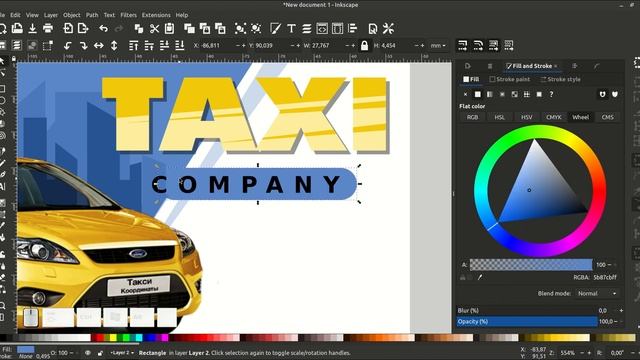Rotate selection 90° counter-clockwise
This screenshot has height=360, width=640.
[x=68, y=45]
